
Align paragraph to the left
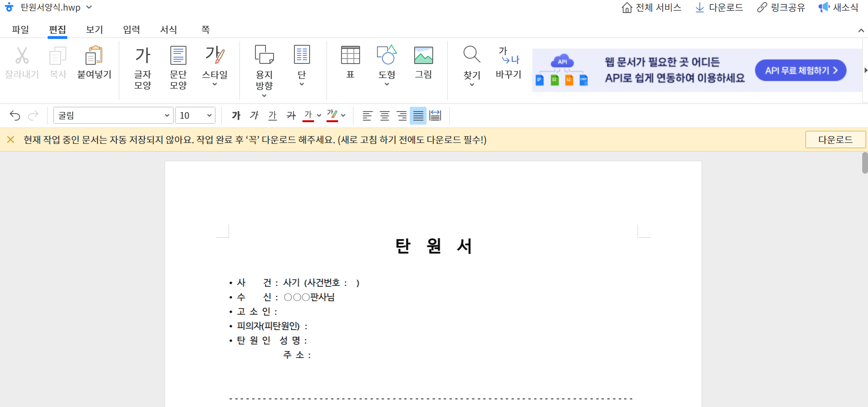[367, 115]
